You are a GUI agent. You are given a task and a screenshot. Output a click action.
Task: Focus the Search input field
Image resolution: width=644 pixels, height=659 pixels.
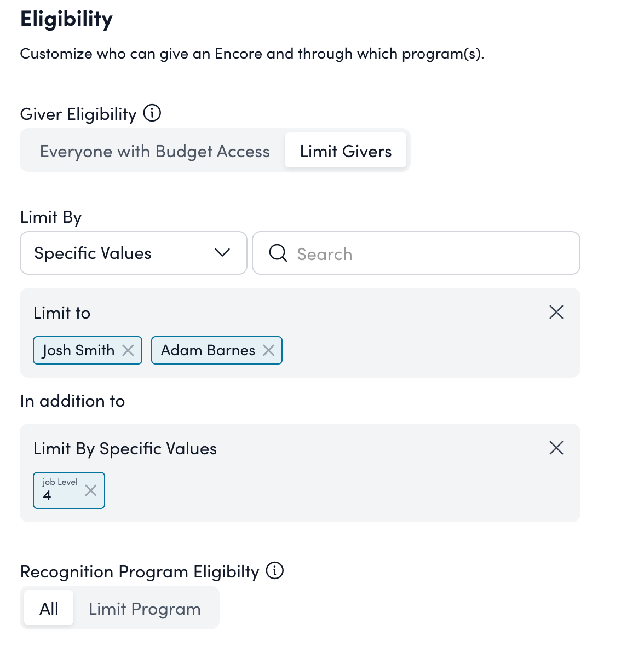click(383, 253)
